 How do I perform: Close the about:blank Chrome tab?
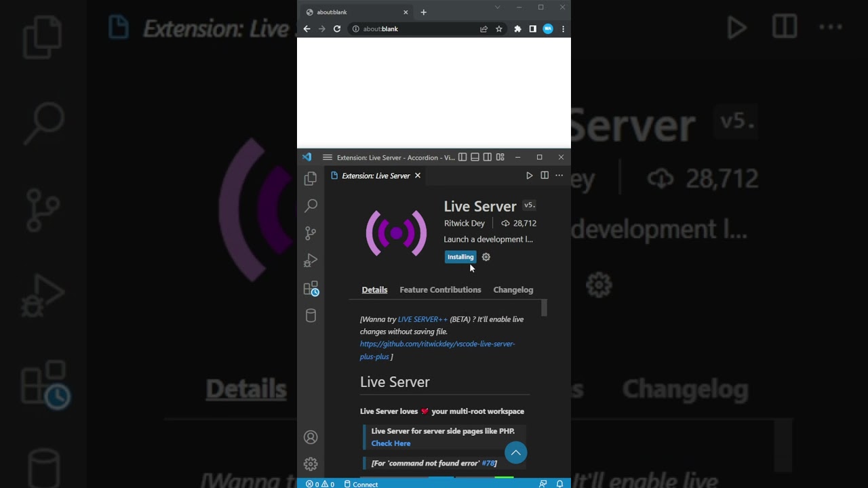[406, 12]
